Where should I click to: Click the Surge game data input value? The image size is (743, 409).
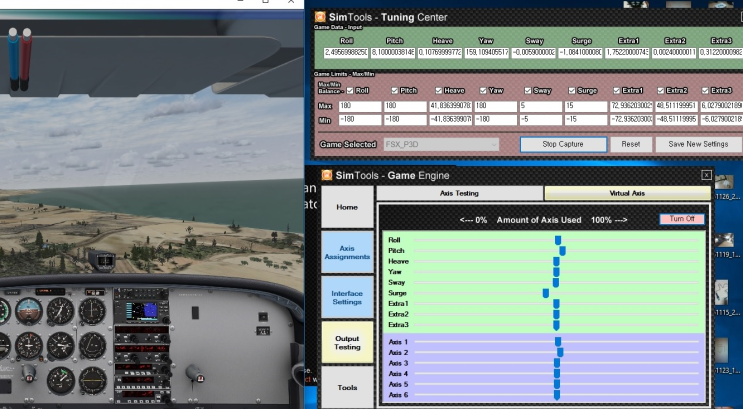pyautogui.click(x=580, y=53)
